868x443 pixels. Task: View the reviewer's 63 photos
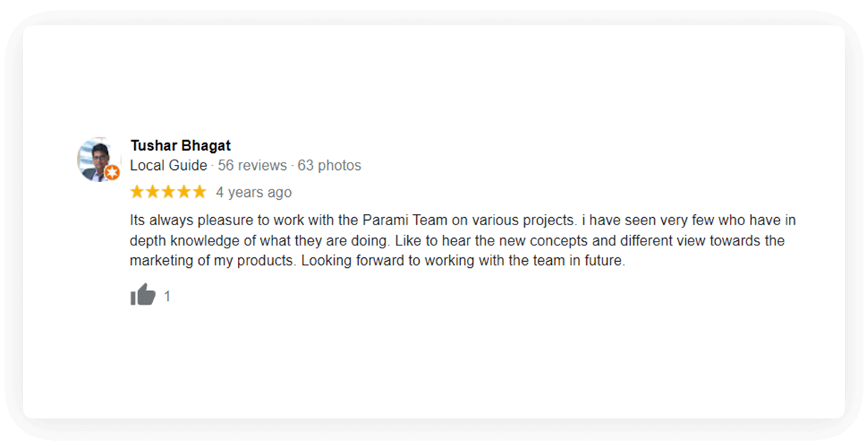pyautogui.click(x=329, y=166)
